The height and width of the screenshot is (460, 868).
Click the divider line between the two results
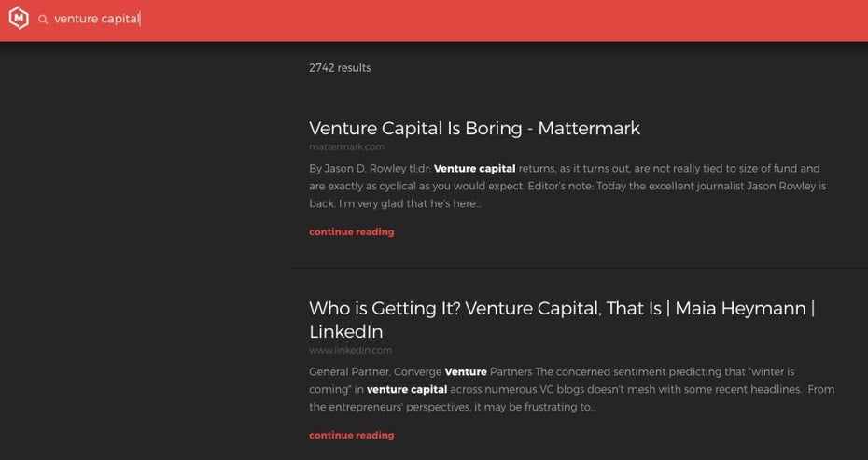coord(579,268)
